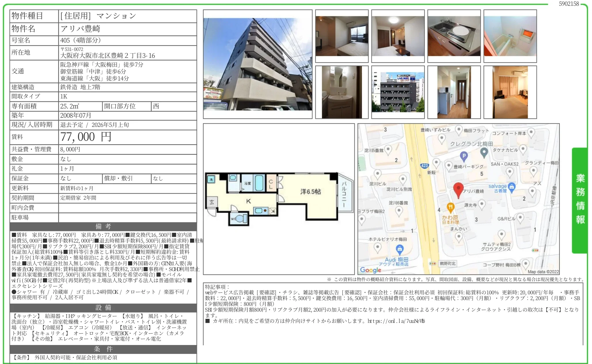Screen dimensions: 592x364
Task: Click the Audi 梅田 shop marker
Action: pos(399,249)
